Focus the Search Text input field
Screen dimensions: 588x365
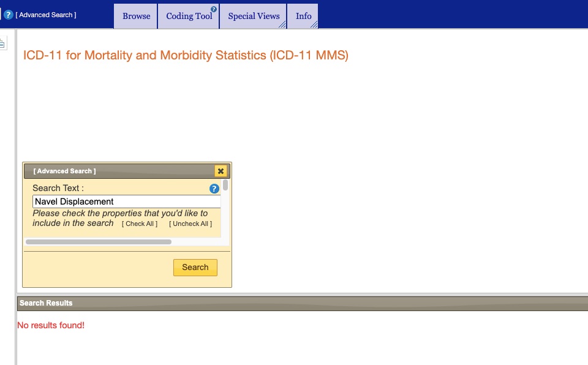126,201
